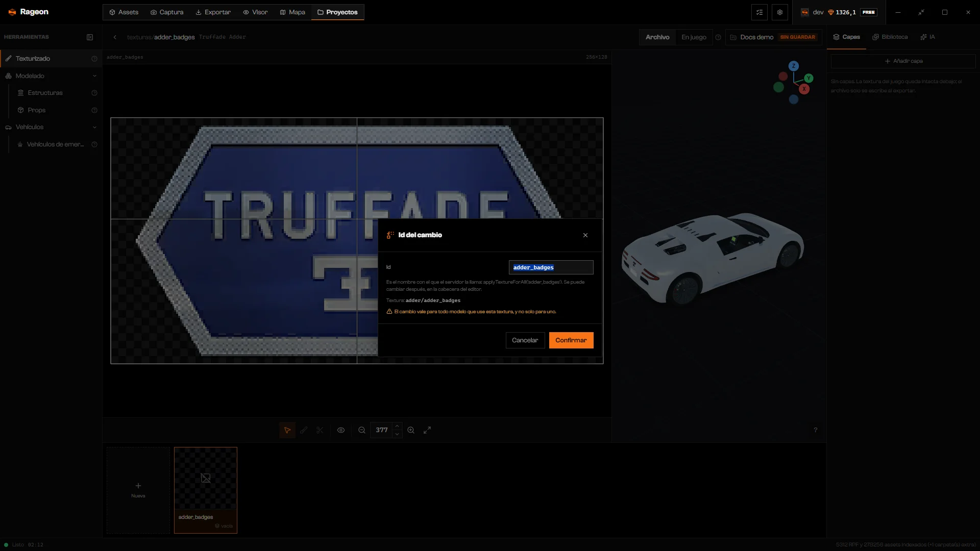
Task: Add a layer with Añadir capa
Action: point(903,61)
